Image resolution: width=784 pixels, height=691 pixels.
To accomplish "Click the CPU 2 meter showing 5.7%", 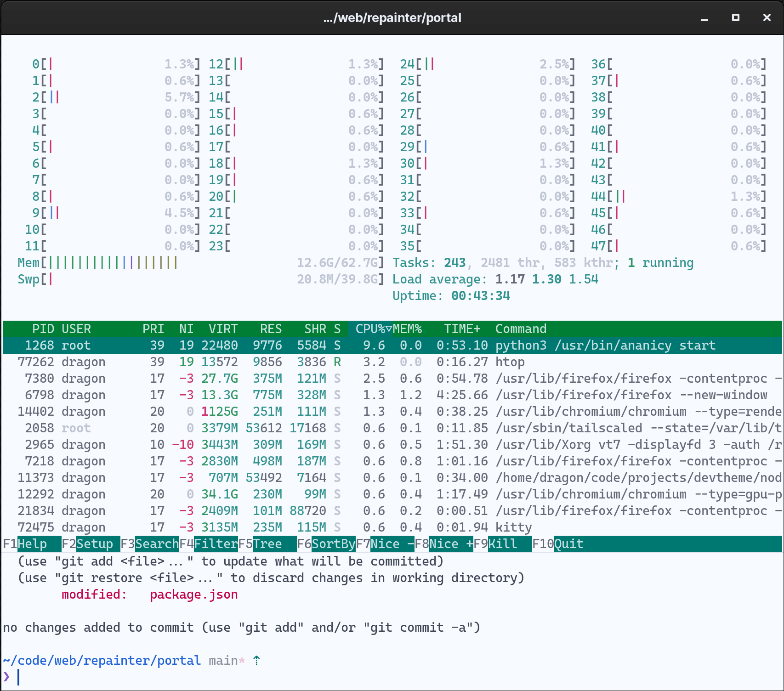I will (x=116, y=97).
